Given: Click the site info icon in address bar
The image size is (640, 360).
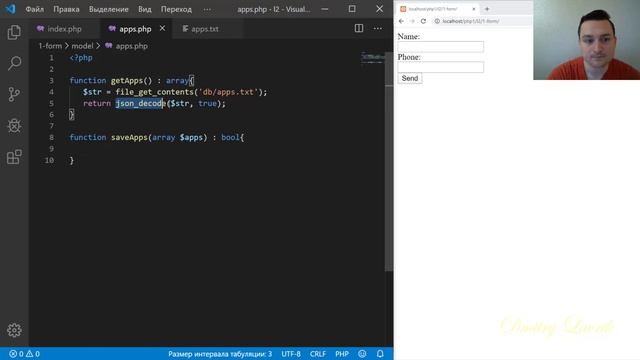Looking at the screenshot, I should (x=437, y=21).
